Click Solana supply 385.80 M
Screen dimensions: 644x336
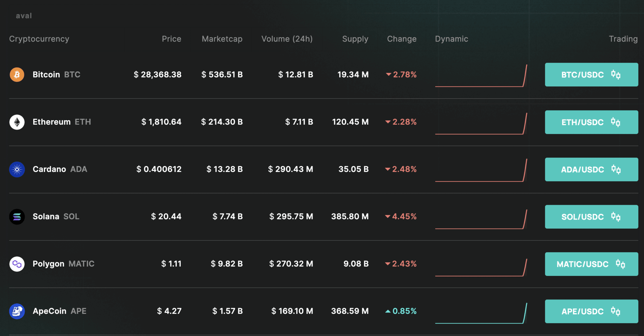[x=350, y=217]
